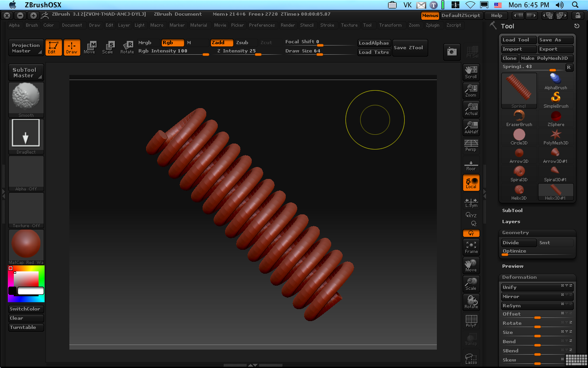This screenshot has height=368, width=588.
Task: Activate the Rotate mode icon in top shelf
Action: click(127, 47)
